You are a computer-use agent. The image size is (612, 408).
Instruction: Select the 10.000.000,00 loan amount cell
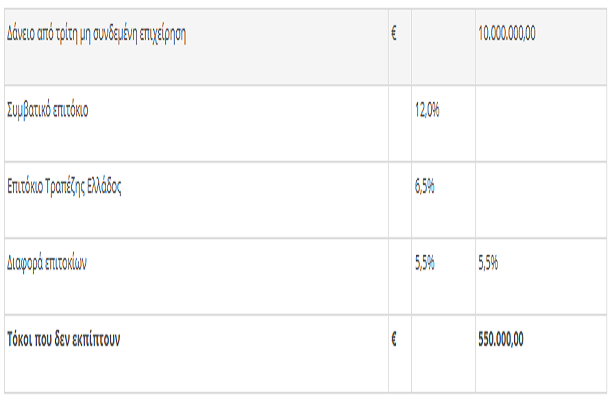[x=541, y=47]
